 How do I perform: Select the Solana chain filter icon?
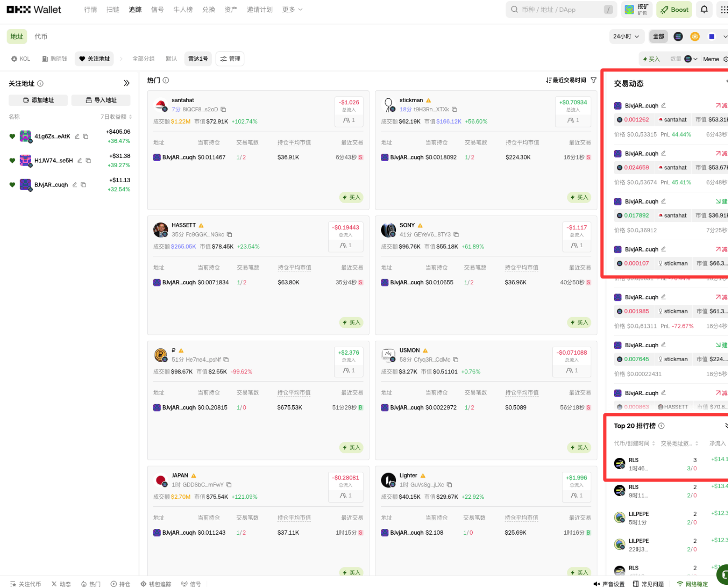(678, 37)
